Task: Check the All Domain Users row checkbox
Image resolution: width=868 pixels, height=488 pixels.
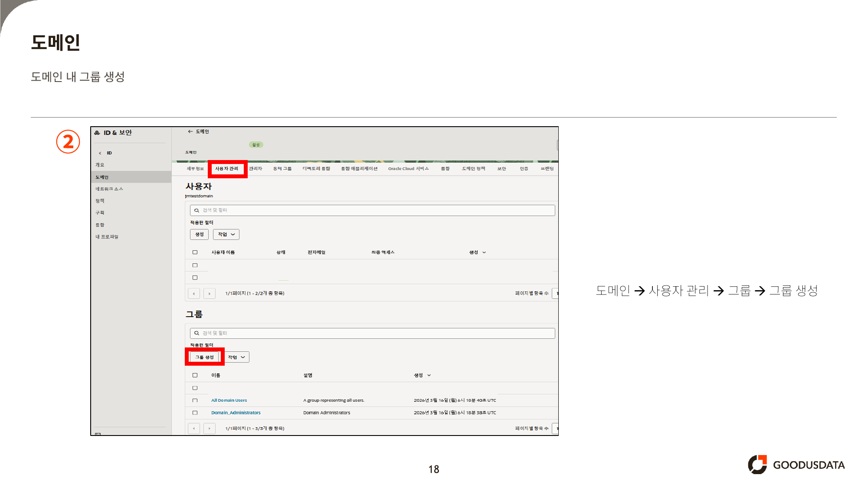Action: (195, 400)
